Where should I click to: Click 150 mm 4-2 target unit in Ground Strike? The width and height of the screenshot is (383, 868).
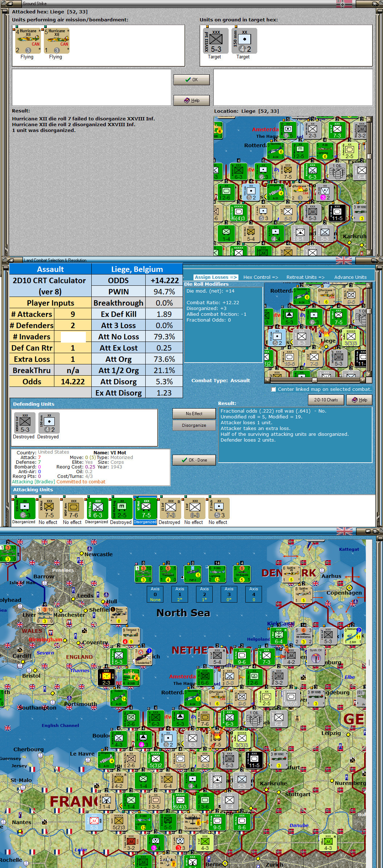[x=244, y=41]
